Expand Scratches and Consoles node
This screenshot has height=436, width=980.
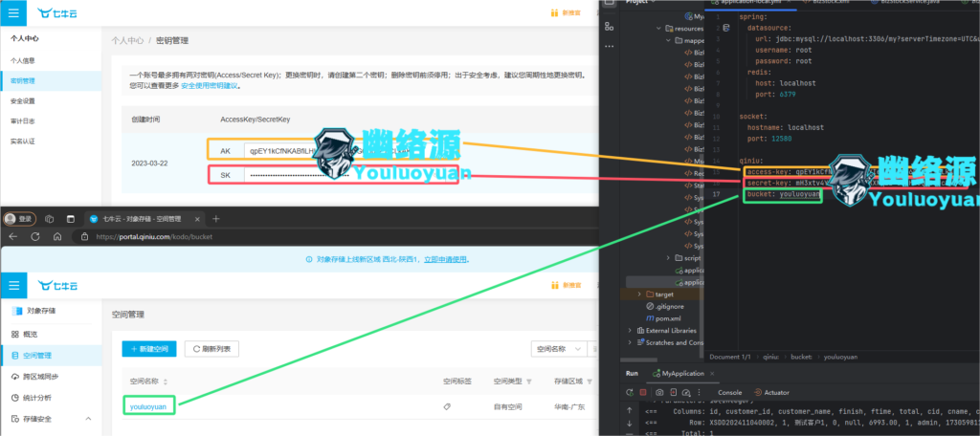point(630,342)
